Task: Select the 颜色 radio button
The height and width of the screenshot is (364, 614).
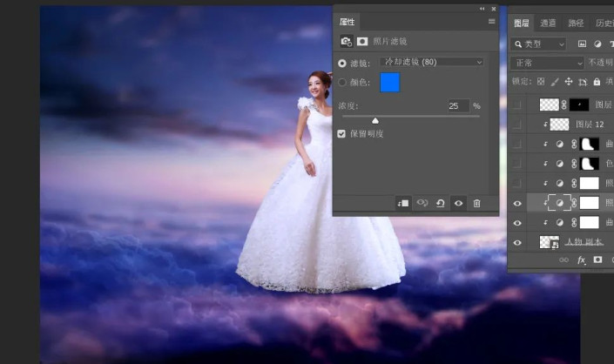Action: point(342,82)
